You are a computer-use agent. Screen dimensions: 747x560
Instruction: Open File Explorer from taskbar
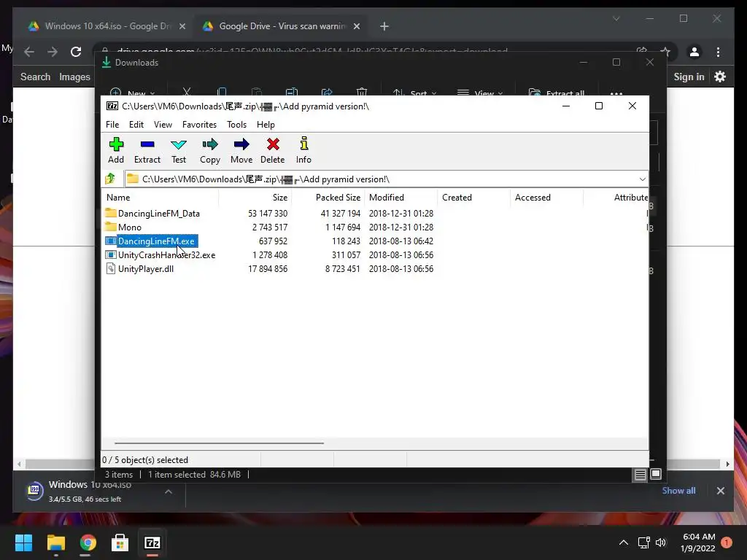[x=55, y=542]
